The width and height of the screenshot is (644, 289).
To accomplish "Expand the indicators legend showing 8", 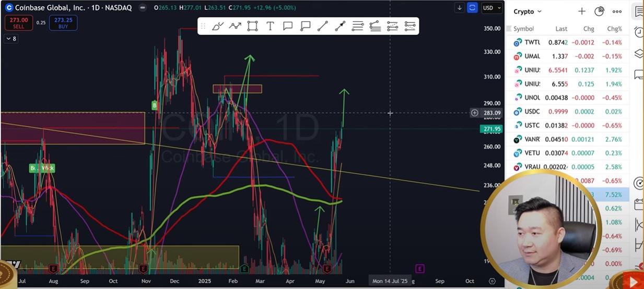I will (11, 39).
